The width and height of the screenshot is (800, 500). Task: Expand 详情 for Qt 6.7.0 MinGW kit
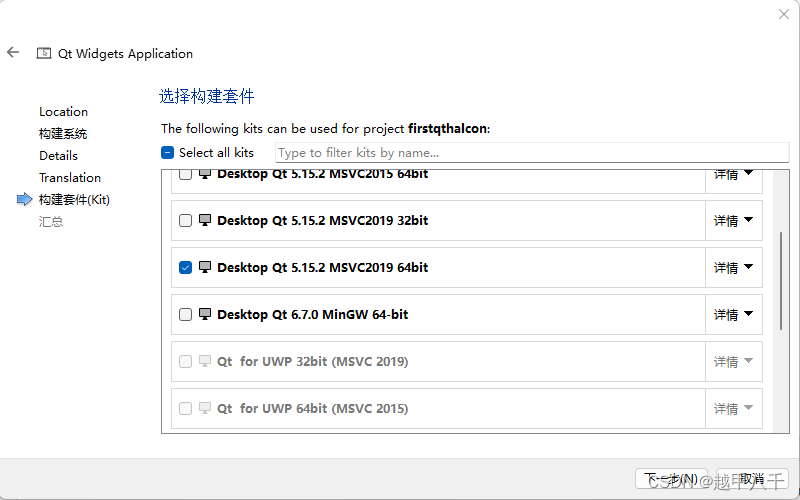coord(734,314)
